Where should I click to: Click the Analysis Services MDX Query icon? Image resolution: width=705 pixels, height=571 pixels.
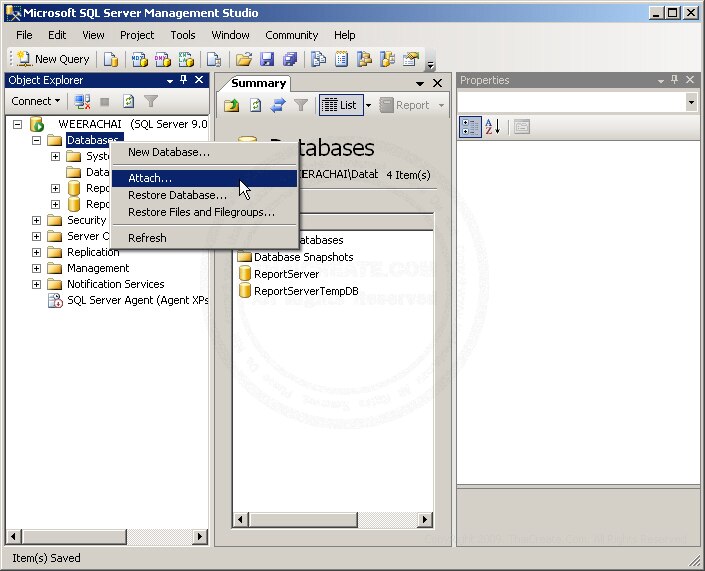click(139, 59)
